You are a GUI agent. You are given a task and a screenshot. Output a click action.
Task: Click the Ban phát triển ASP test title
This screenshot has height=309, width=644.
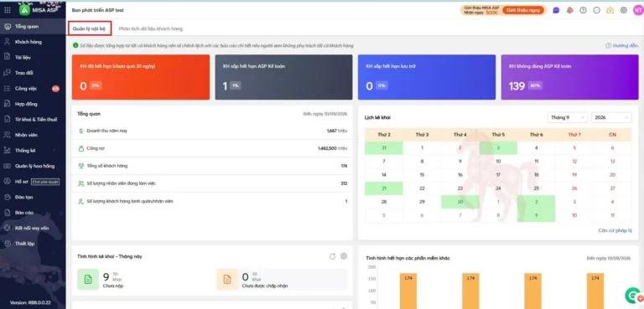[x=98, y=10]
